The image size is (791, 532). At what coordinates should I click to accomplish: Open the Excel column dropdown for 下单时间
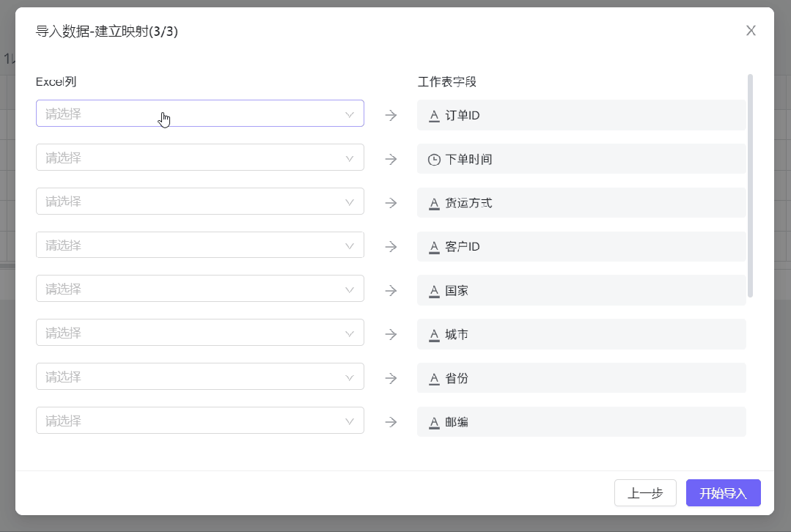coord(199,158)
